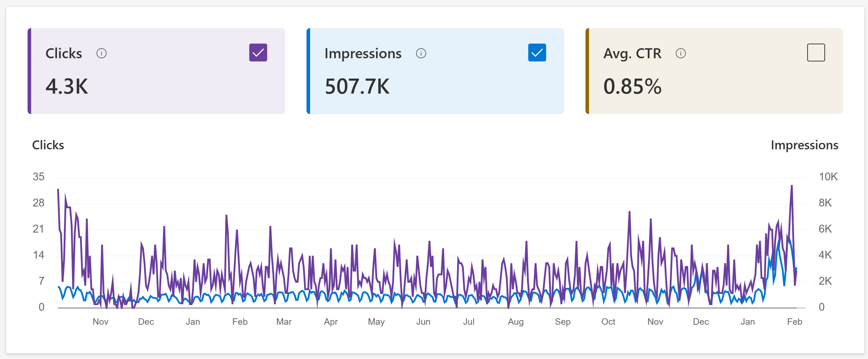Screen dimensions: 868x359
Task: Click the May month label
Action: pos(376,322)
